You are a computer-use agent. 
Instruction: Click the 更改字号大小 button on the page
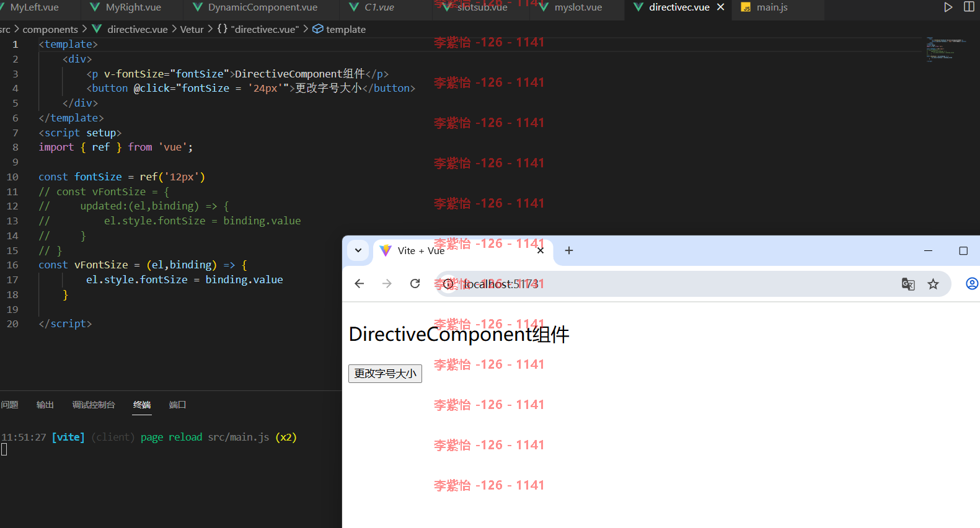(385, 374)
